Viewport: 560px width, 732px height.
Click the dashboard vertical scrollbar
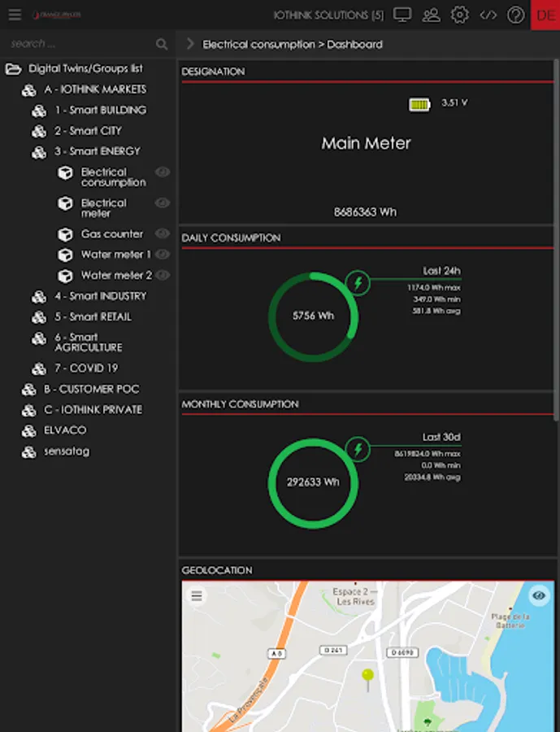tap(556, 241)
